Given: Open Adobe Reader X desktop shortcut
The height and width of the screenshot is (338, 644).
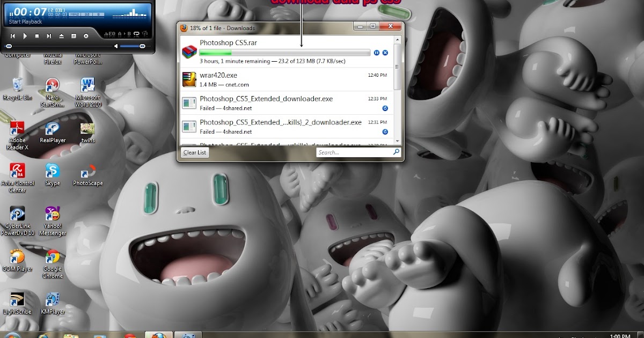Looking at the screenshot, I should (17, 136).
